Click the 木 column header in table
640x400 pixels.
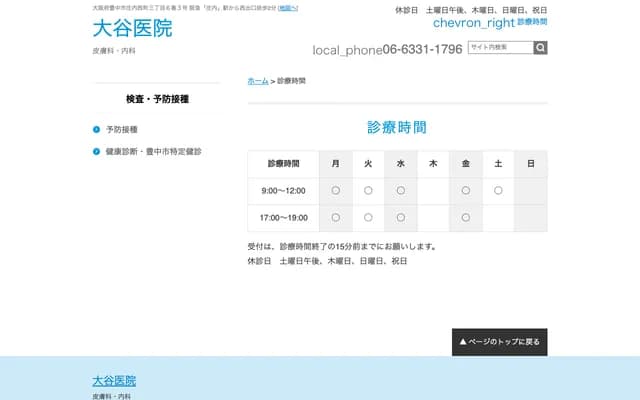coord(433,163)
